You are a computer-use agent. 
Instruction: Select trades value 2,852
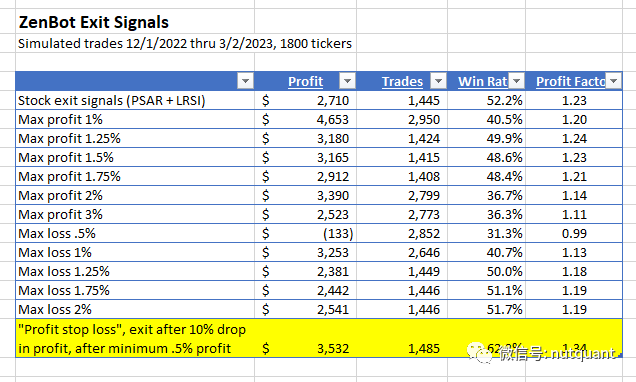click(424, 234)
